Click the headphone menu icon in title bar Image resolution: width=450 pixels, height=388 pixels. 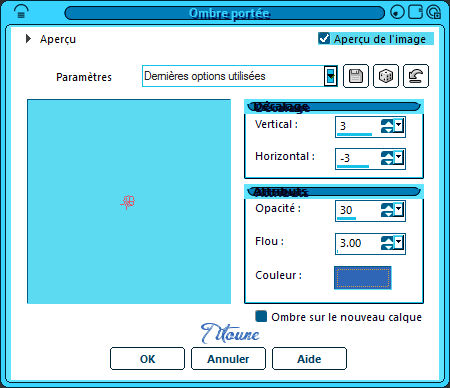[x=21, y=12]
